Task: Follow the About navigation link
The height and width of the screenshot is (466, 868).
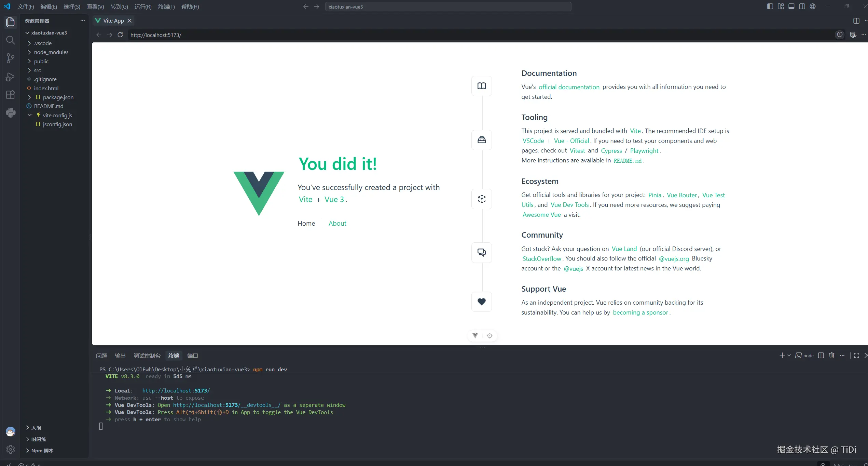Action: (337, 223)
